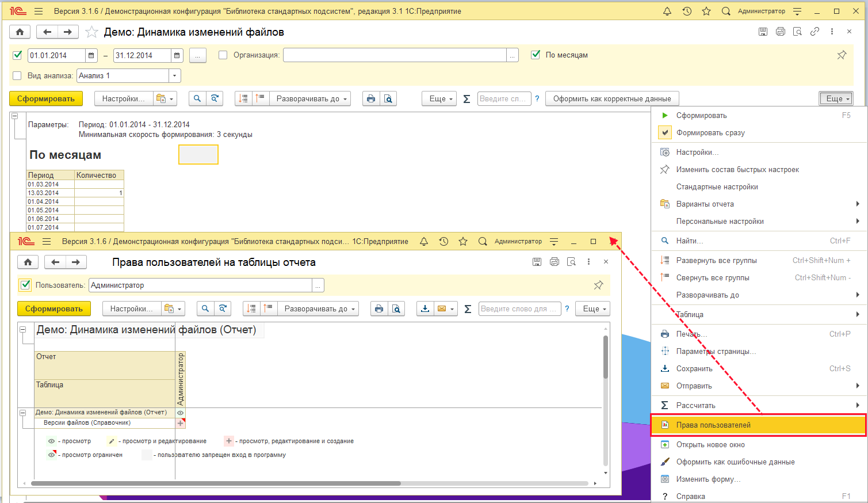Click Сформировать button in the Права пользователей window
868x503 pixels.
(x=54, y=308)
